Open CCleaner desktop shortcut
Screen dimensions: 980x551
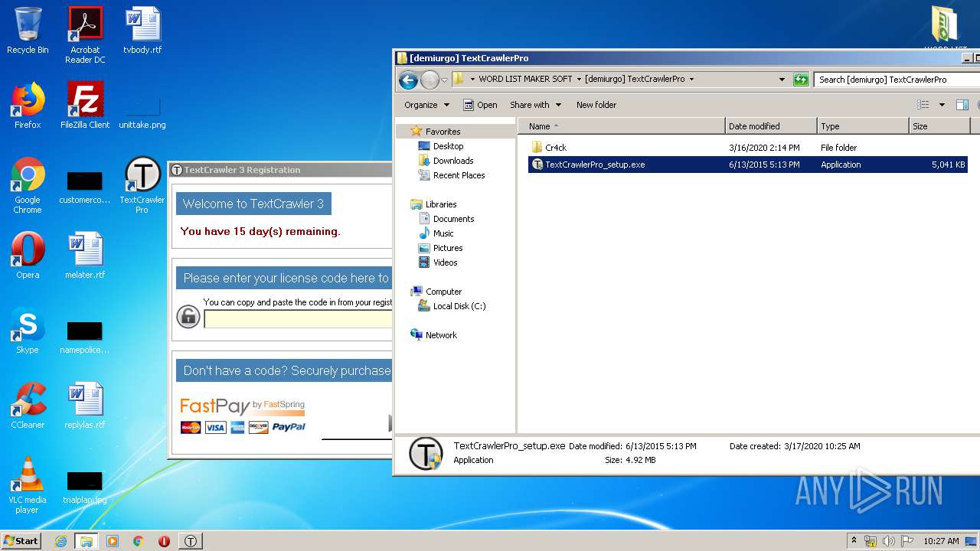[x=28, y=406]
